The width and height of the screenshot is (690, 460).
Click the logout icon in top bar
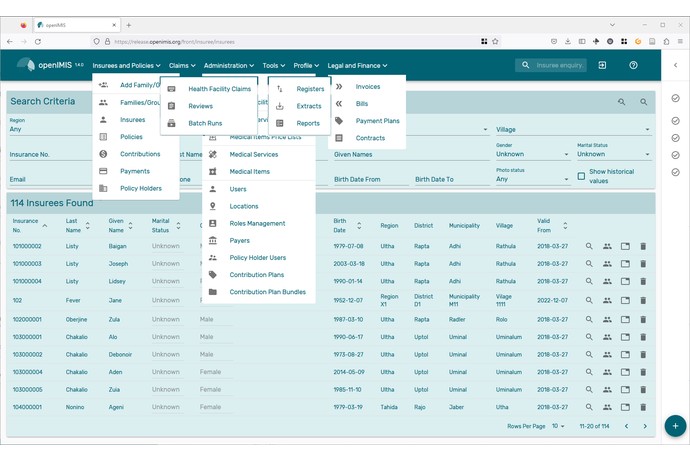point(602,65)
